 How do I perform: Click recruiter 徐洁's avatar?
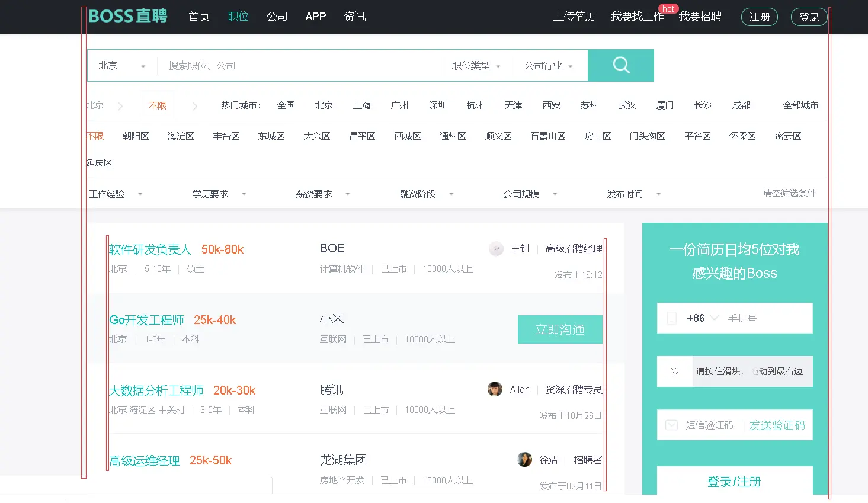point(525,460)
